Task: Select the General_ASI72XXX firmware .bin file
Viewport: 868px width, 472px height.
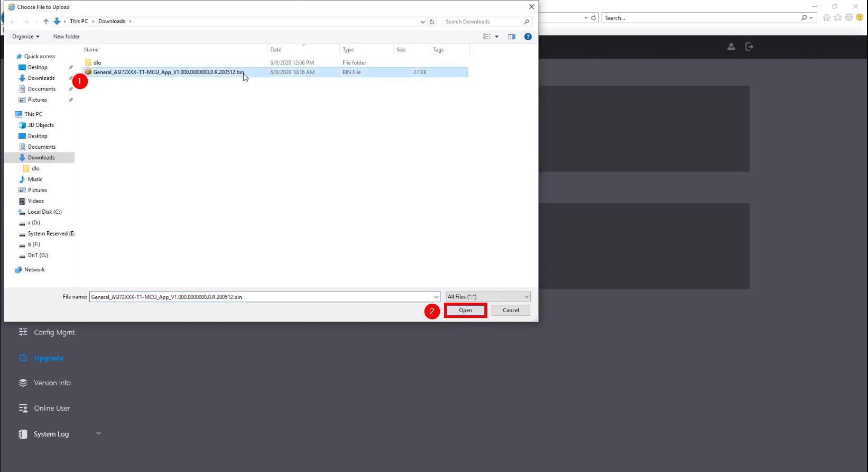Action: (275, 72)
